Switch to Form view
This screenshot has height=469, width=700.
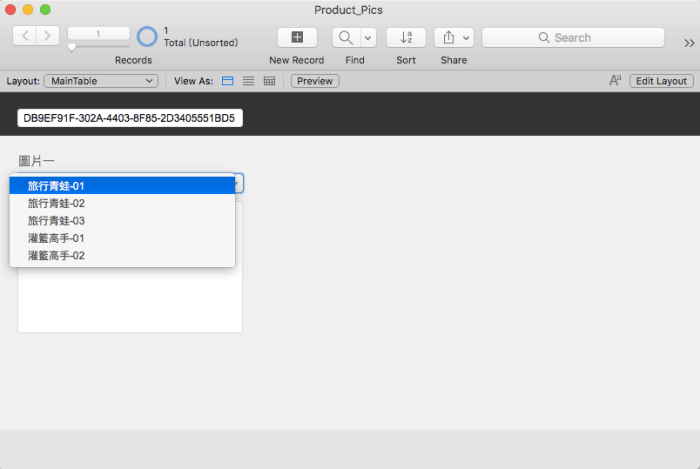[227, 81]
